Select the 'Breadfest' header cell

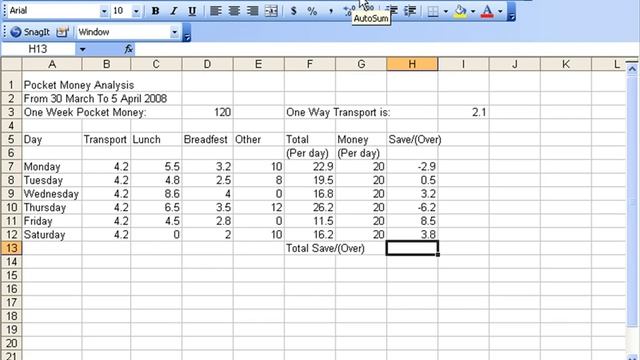tap(207, 139)
